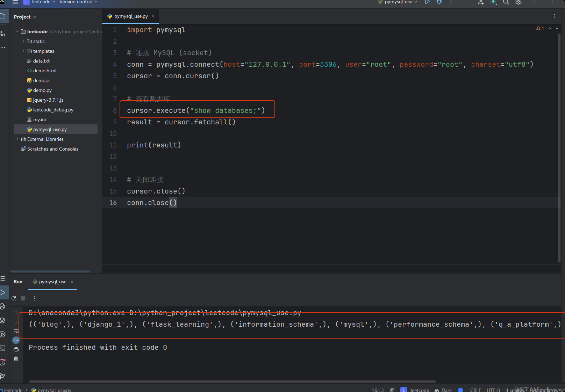Click the Dark theme status widget
The height and width of the screenshot is (392, 565).
[443, 390]
